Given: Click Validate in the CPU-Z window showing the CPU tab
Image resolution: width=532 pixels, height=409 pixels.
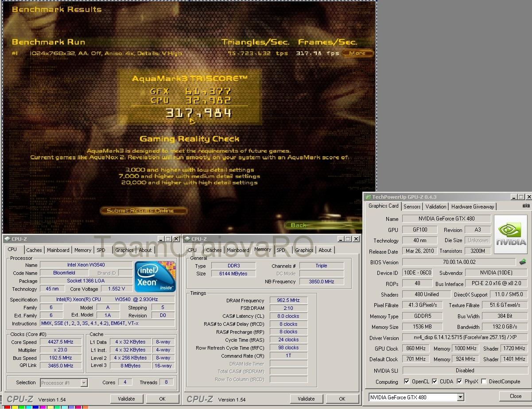Looking at the screenshot, I should click(126, 399).
